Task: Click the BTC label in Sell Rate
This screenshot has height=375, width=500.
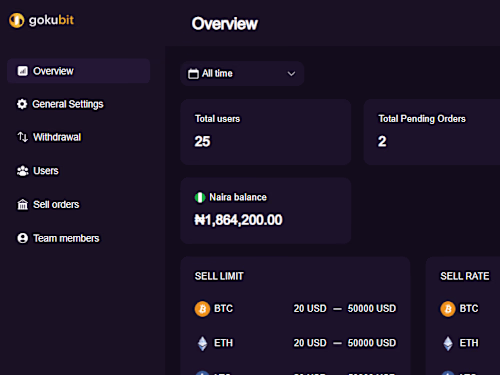Action: (x=469, y=309)
